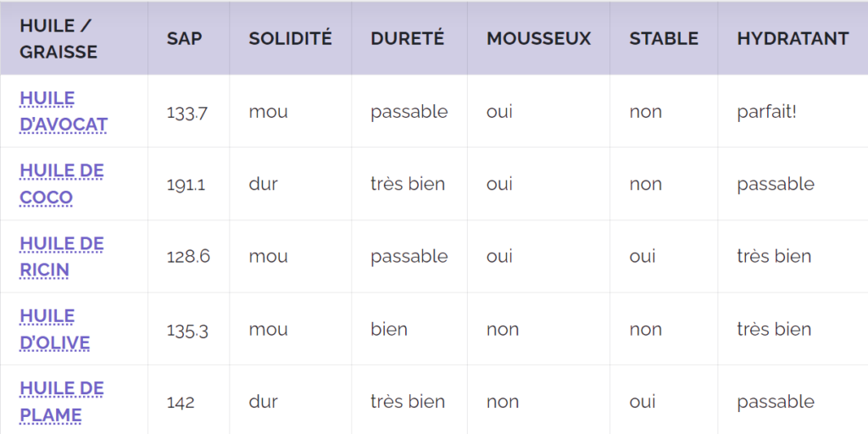
Task: Click the Hydratant column header
Action: [793, 38]
